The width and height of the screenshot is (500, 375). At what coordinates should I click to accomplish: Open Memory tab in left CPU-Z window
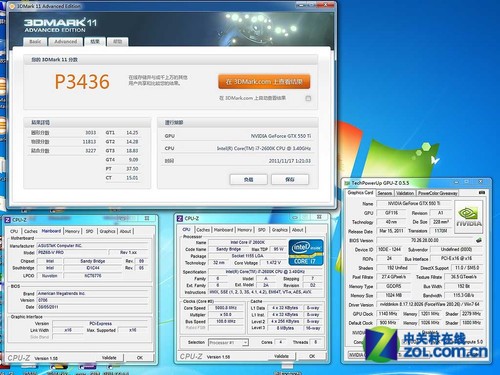(72, 231)
